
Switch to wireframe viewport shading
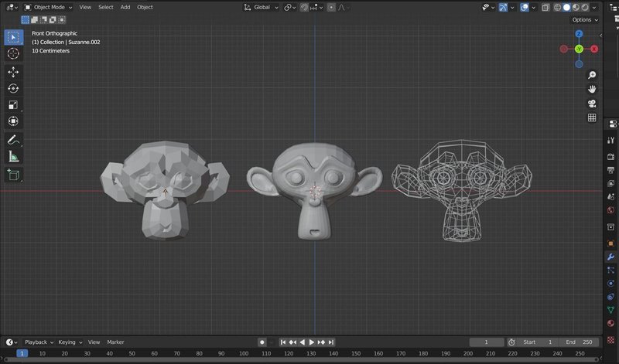[557, 7]
